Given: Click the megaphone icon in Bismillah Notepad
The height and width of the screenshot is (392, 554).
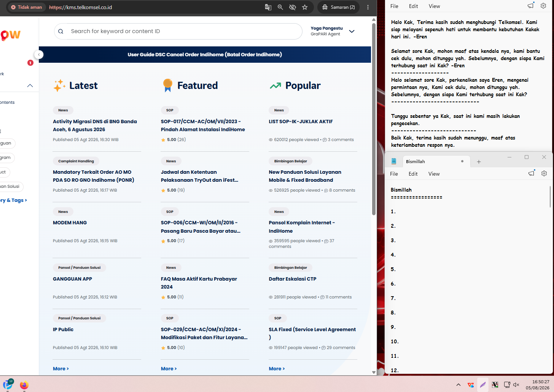Looking at the screenshot, I should 531,173.
